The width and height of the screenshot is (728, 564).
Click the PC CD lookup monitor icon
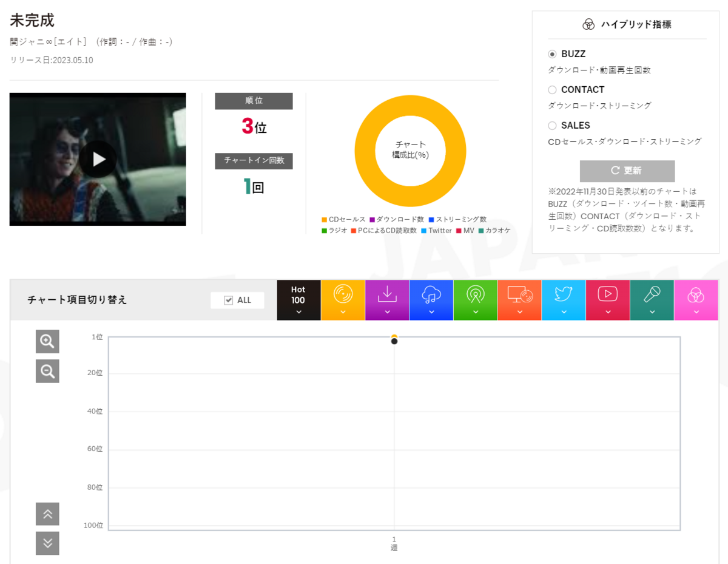click(520, 294)
